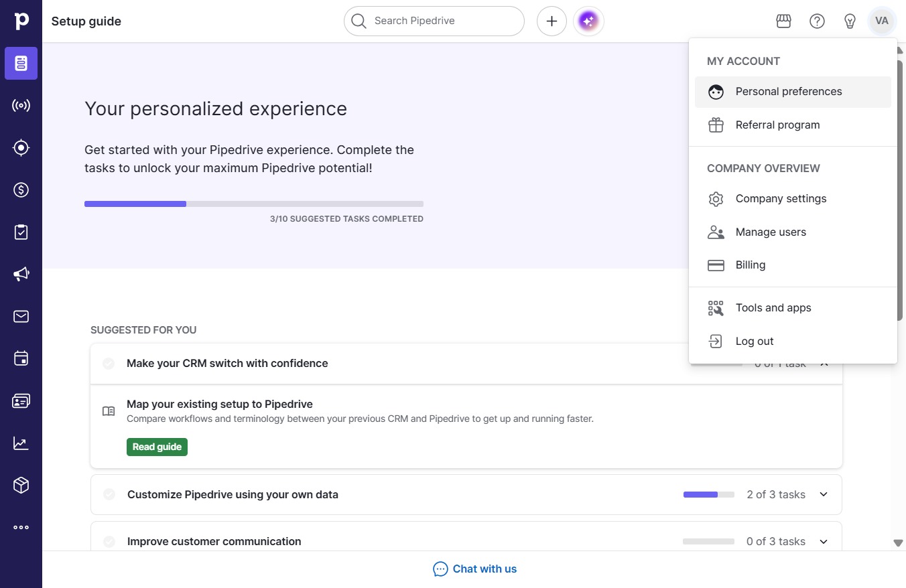Toggle check circle for Improve customer communication
This screenshot has height=588, width=906.
click(109, 541)
